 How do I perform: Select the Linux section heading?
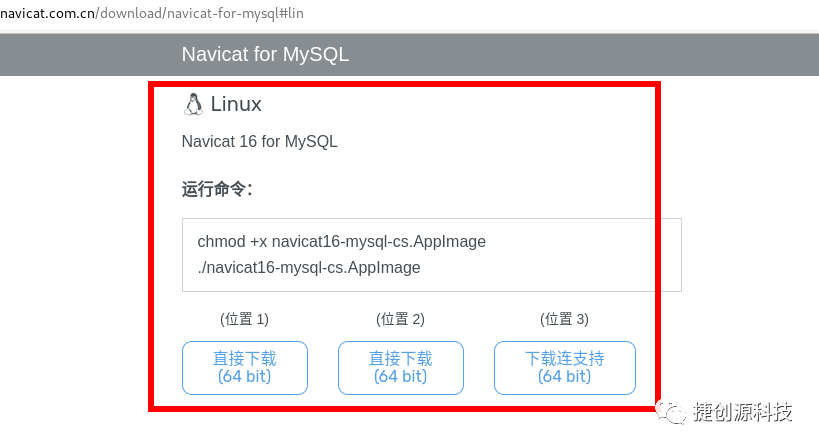coord(236,104)
